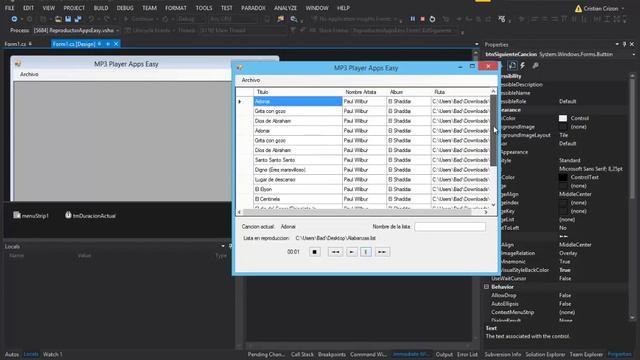Open the Archivo menu in running MP3 player
640x360 pixels.
click(x=251, y=80)
